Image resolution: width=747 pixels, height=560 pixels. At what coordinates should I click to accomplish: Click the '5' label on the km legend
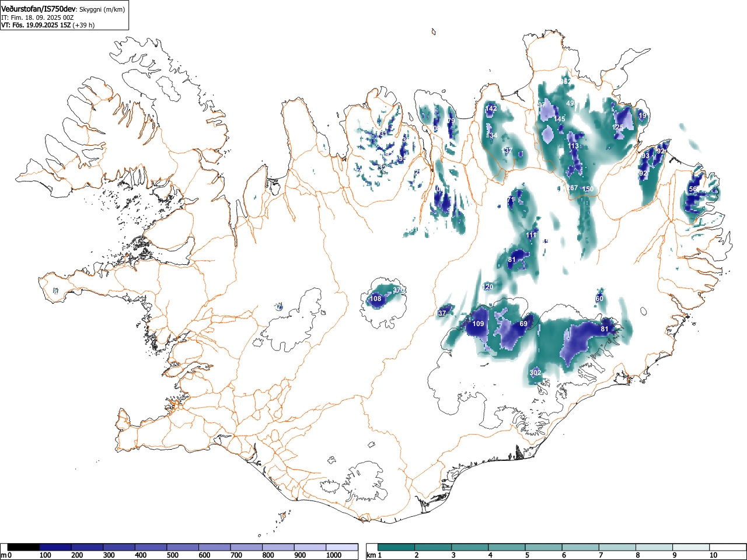pos(527,555)
